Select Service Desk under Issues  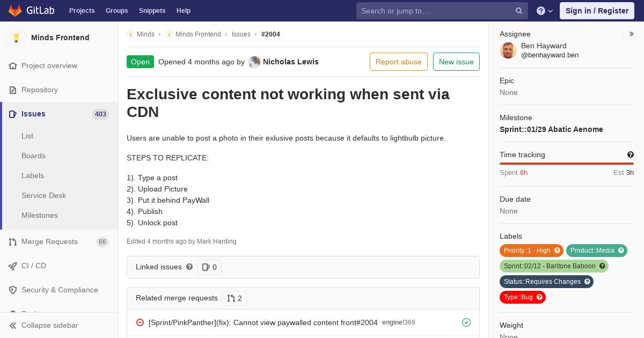[x=43, y=195]
